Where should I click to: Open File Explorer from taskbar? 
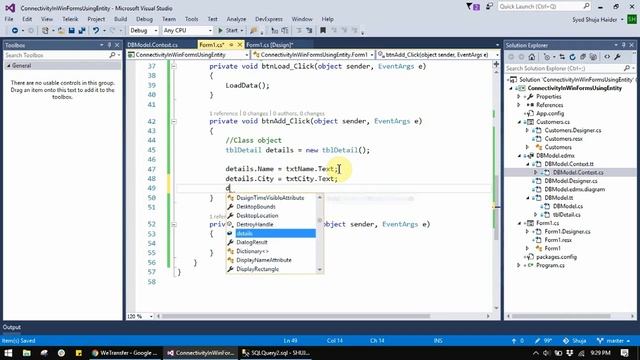click(x=27, y=353)
